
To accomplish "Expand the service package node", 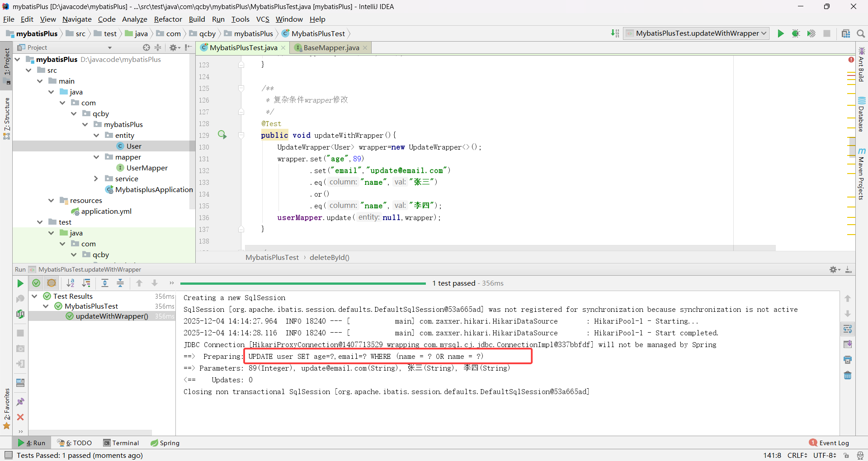I will coord(96,179).
